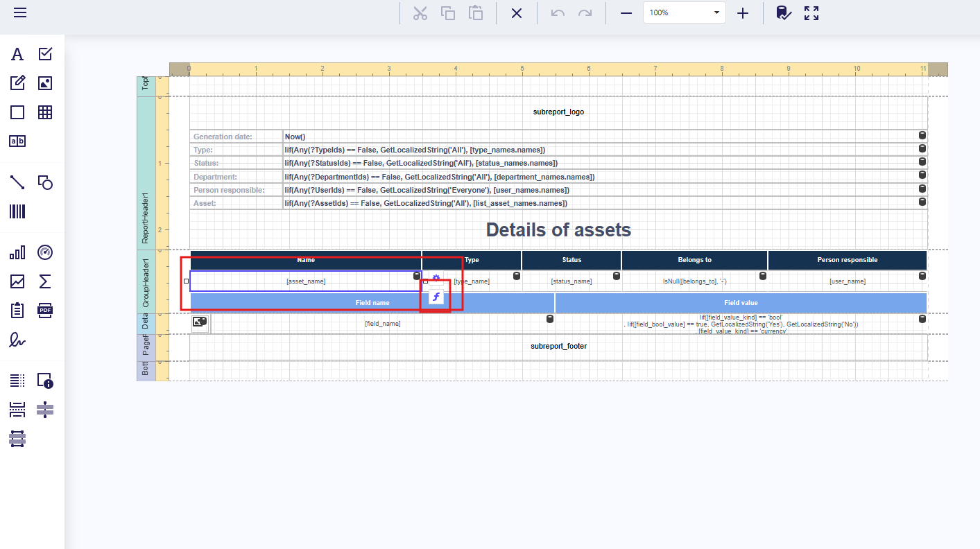Viewport: 980px width, 549px height.
Task: Toggle full screen mode
Action: pos(811,13)
